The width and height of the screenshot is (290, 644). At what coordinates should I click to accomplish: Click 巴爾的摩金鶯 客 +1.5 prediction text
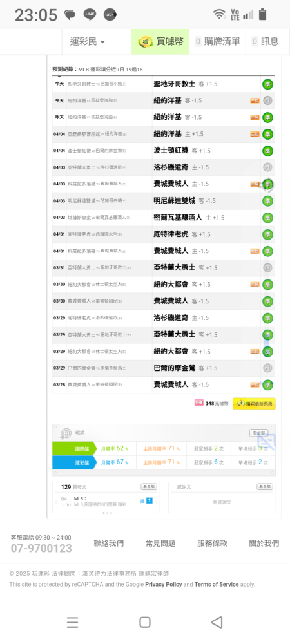185,368
